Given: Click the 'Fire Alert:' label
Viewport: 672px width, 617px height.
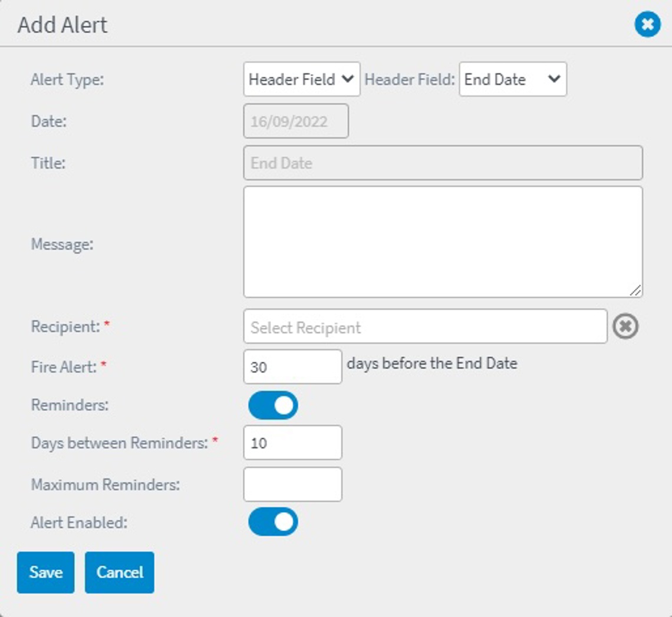Looking at the screenshot, I should [x=64, y=367].
